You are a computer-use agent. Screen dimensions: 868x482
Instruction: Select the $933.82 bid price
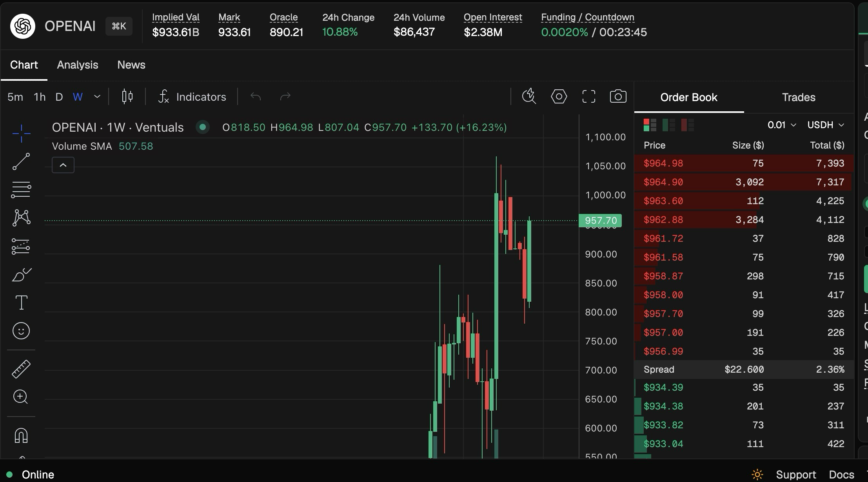click(x=663, y=425)
